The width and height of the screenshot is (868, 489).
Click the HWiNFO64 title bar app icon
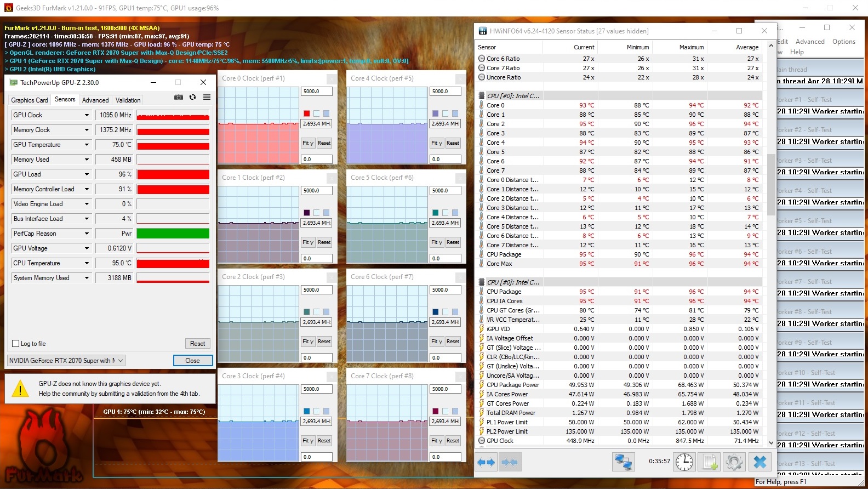point(483,31)
